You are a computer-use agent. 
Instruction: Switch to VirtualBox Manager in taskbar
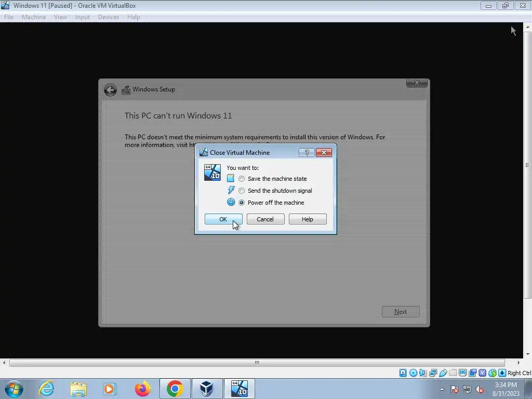207,389
